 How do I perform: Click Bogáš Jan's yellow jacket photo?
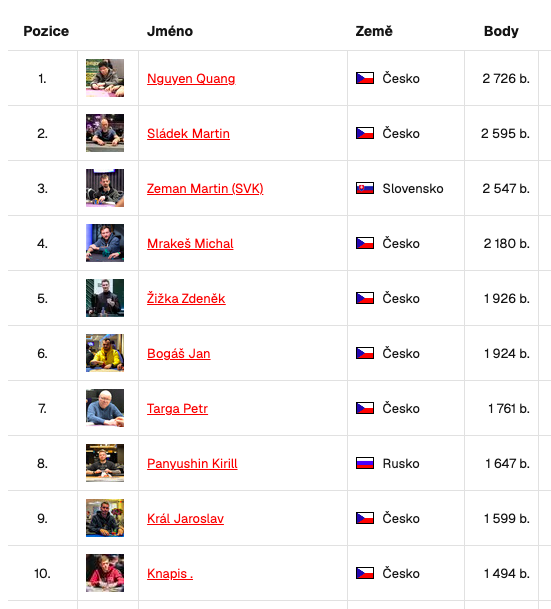[x=105, y=353]
